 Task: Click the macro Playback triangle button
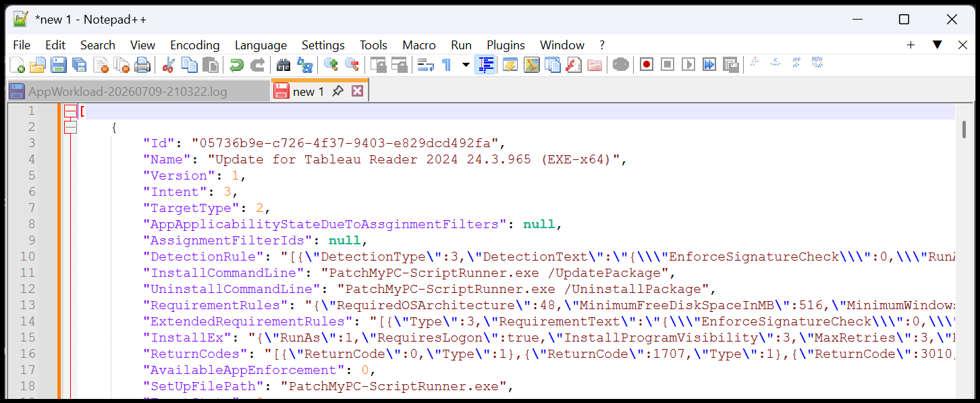click(688, 65)
